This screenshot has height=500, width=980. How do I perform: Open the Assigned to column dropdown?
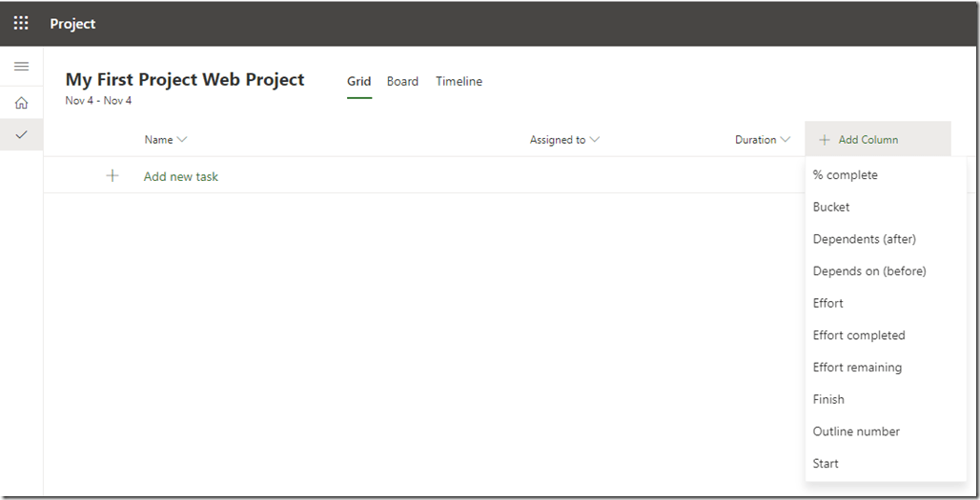point(595,140)
